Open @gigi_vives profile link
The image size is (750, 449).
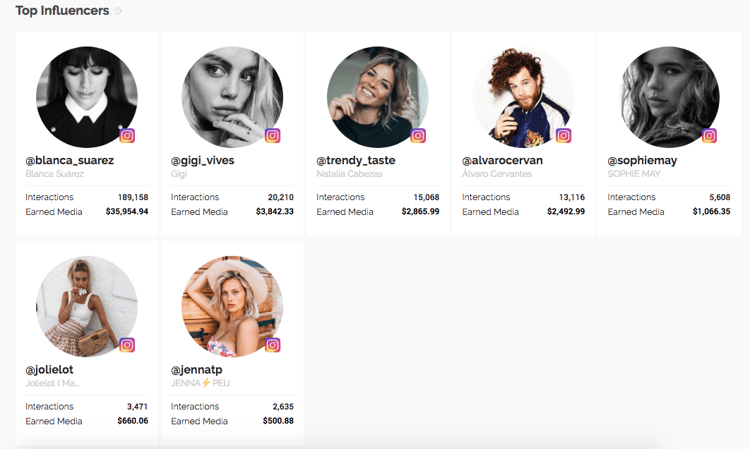tap(202, 160)
